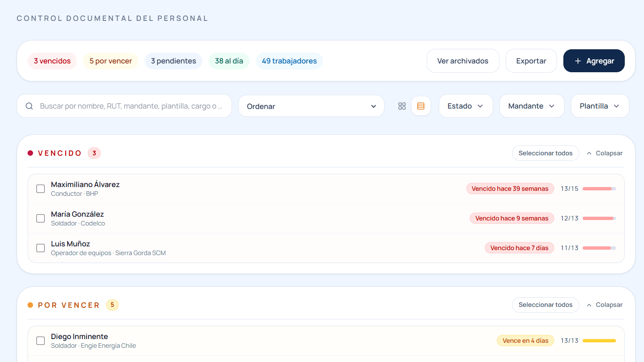Check the Luis Muñoz row checkbox
The width and height of the screenshot is (644, 362).
(x=41, y=248)
